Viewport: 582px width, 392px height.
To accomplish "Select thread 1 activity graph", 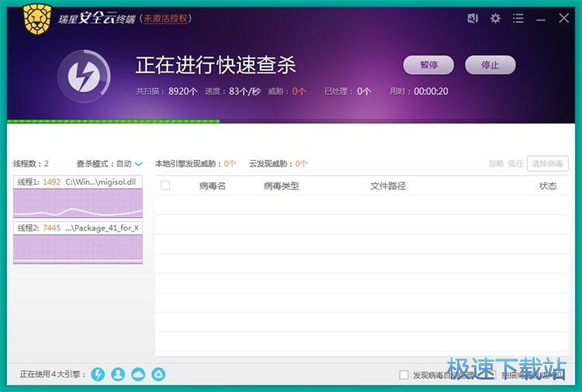I will coord(78,203).
